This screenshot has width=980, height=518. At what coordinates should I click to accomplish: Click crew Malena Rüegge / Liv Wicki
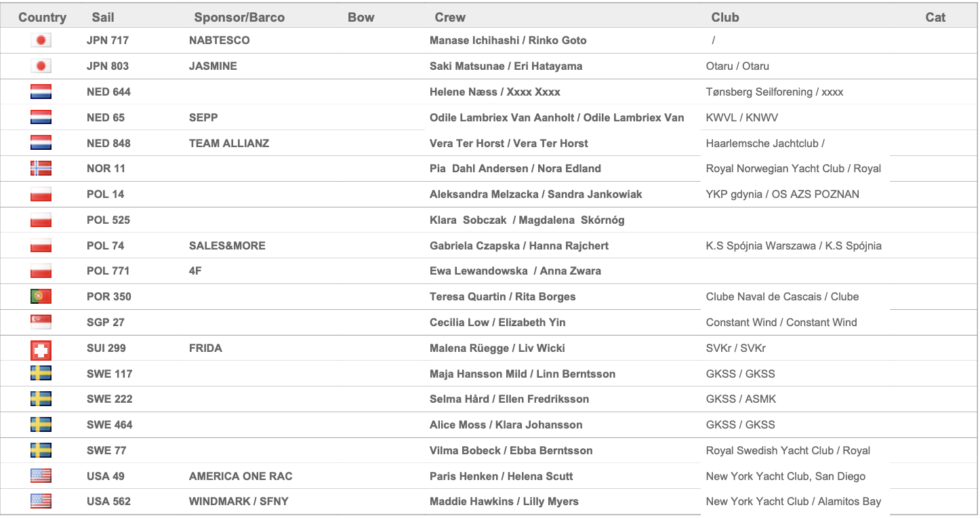coord(497,348)
